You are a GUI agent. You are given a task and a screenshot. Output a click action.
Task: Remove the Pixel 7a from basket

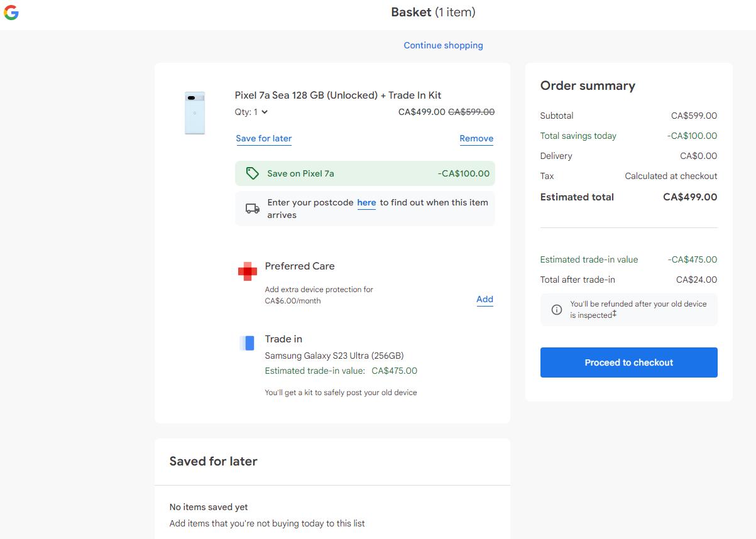tap(476, 138)
